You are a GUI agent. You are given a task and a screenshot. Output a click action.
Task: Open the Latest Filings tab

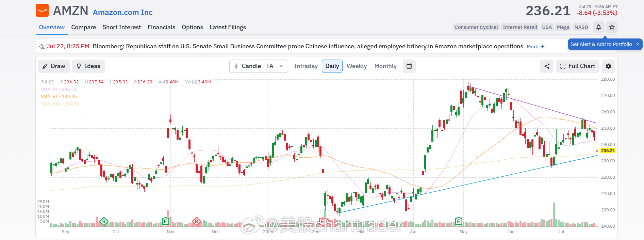(x=228, y=27)
